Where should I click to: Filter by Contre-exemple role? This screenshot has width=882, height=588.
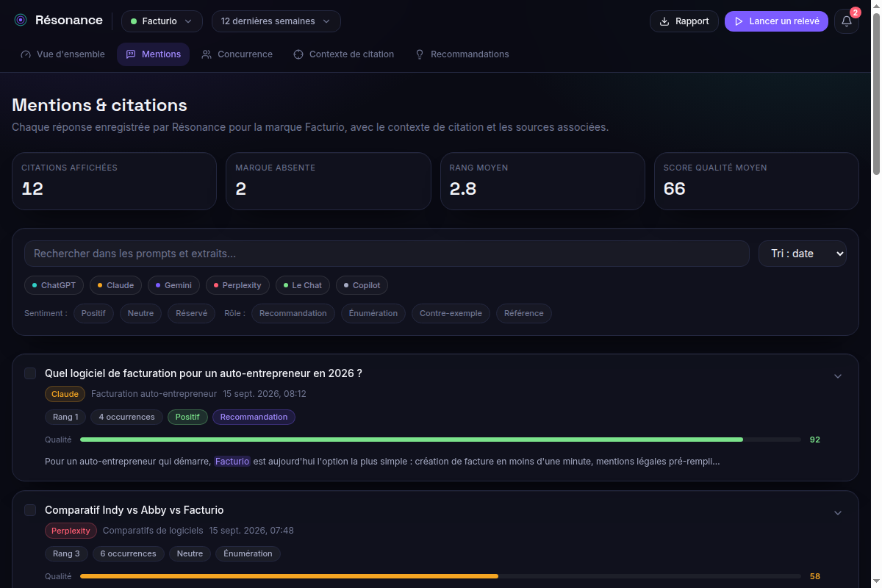tap(451, 313)
